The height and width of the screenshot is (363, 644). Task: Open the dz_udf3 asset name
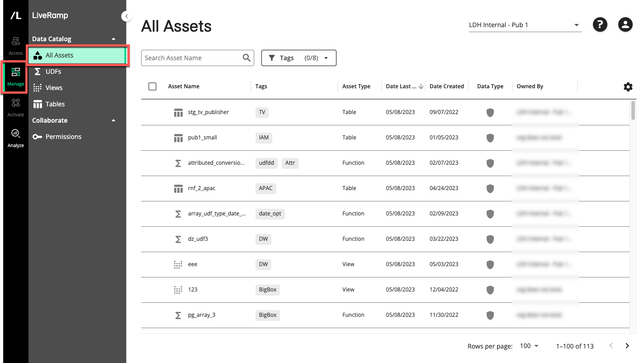198,239
